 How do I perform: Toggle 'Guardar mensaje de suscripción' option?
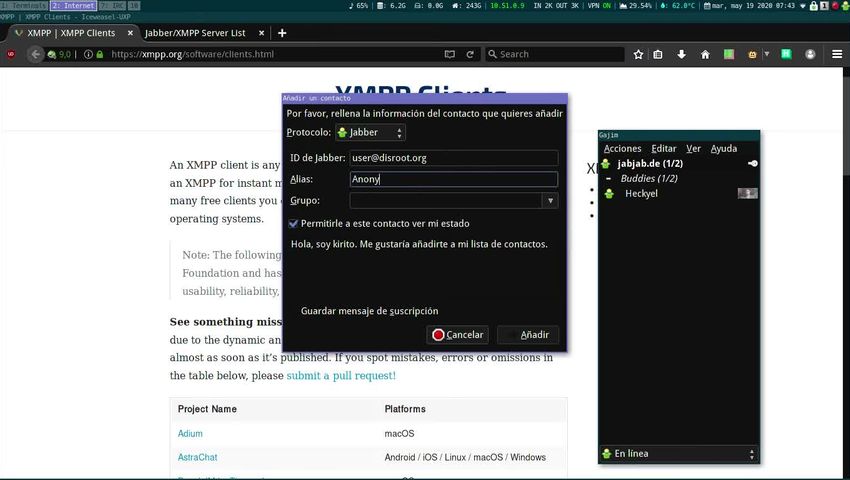[369, 311]
